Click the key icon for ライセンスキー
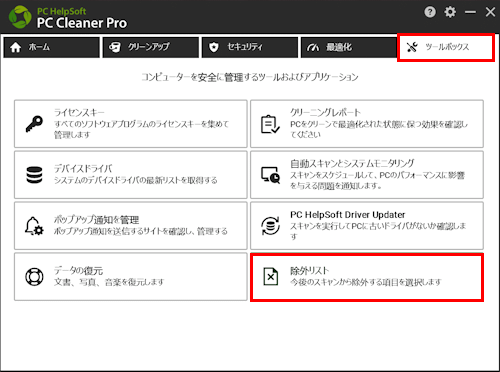The image size is (500, 372). click(x=34, y=124)
